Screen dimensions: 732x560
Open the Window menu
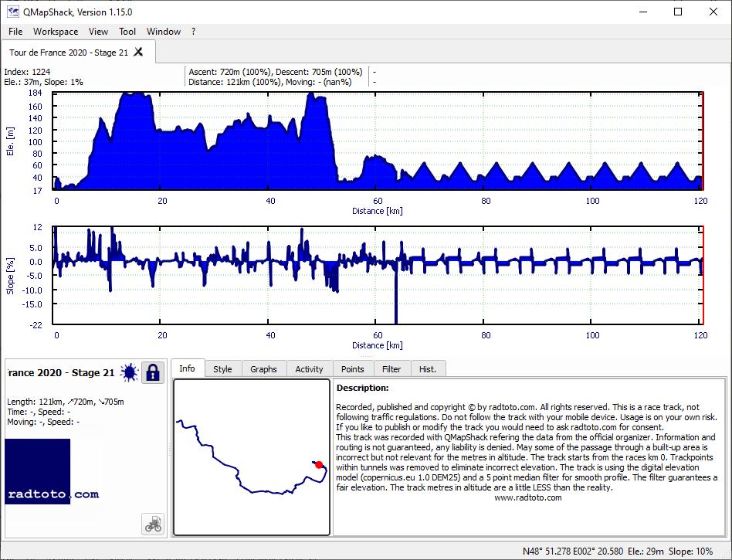(x=164, y=32)
